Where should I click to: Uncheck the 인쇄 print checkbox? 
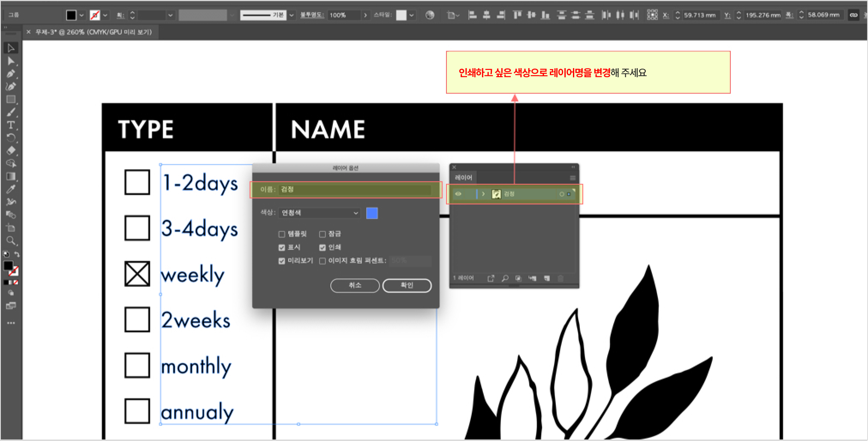click(322, 248)
